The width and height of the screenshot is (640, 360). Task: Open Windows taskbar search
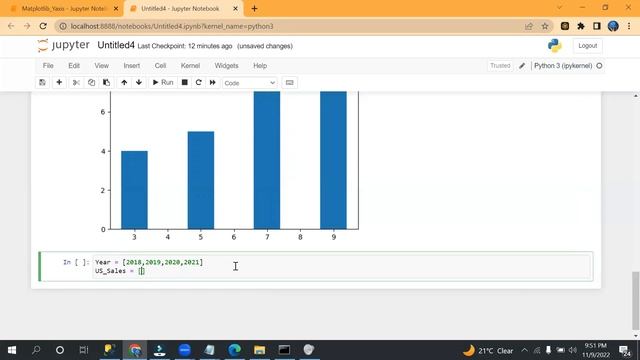36,350
